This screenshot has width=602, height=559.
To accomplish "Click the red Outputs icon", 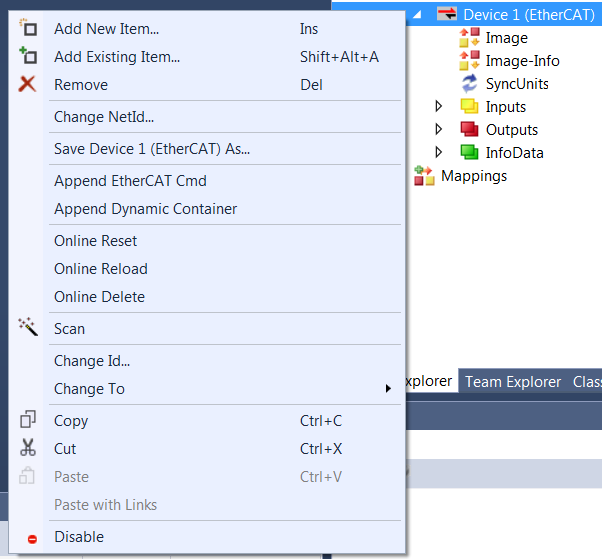I will click(x=470, y=129).
